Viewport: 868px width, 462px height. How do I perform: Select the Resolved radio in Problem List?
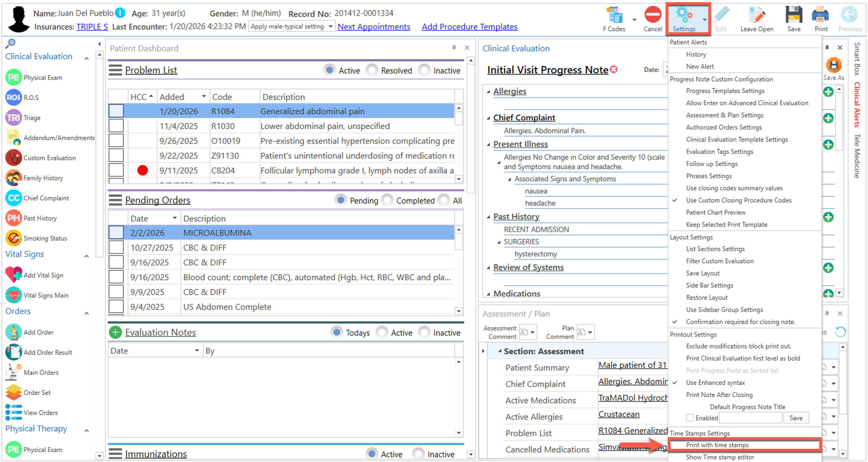pyautogui.click(x=372, y=71)
